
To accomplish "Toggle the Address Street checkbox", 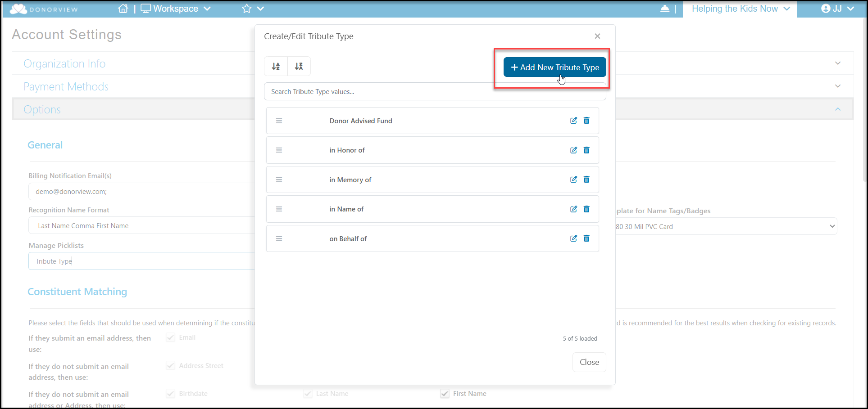I will coord(171,366).
